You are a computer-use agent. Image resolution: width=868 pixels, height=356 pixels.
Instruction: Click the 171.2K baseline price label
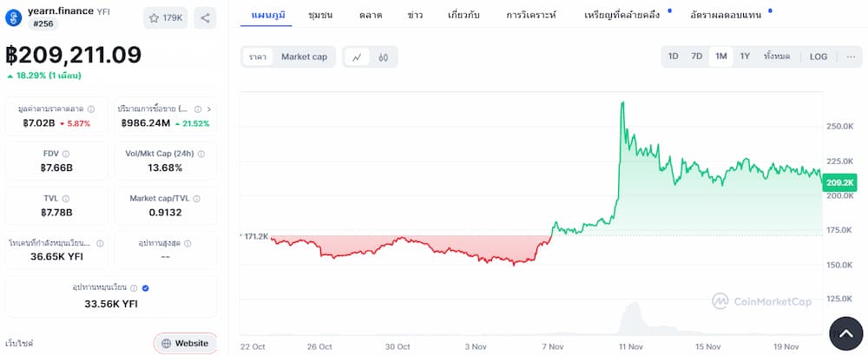(256, 236)
